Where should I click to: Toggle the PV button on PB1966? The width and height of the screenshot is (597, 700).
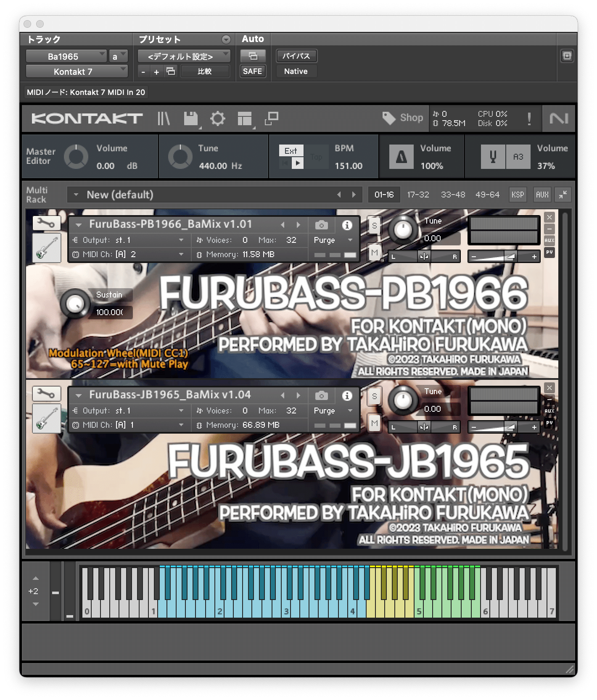click(549, 252)
